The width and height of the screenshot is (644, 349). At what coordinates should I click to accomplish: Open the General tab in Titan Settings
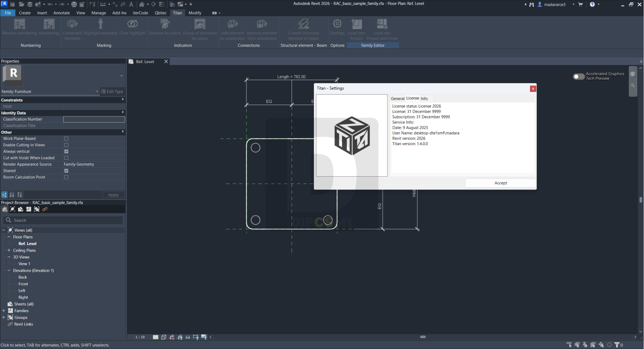tap(397, 99)
